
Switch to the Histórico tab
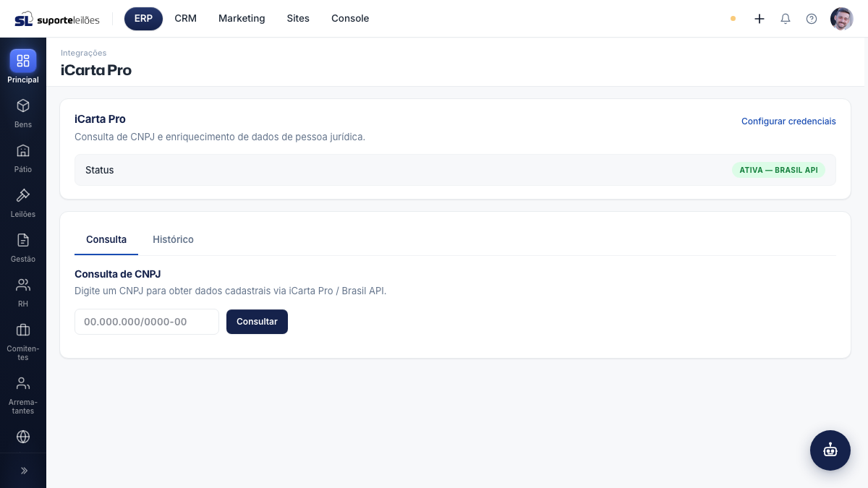click(x=173, y=239)
